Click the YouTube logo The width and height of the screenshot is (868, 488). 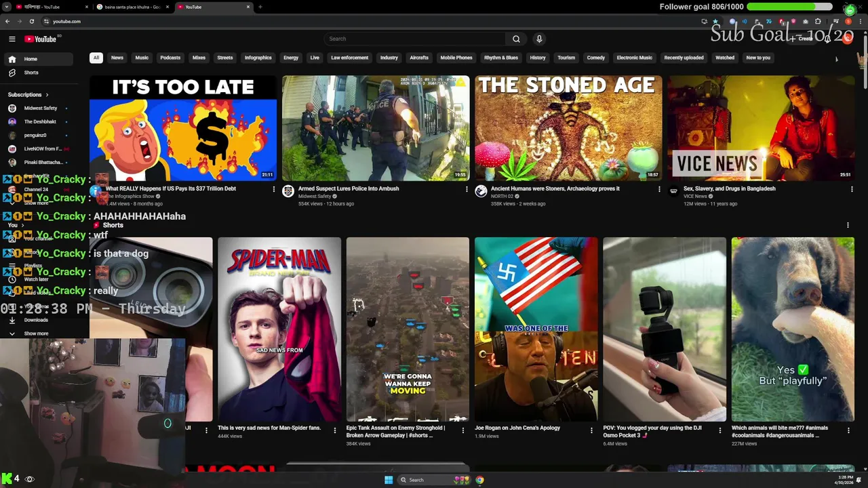(x=41, y=39)
